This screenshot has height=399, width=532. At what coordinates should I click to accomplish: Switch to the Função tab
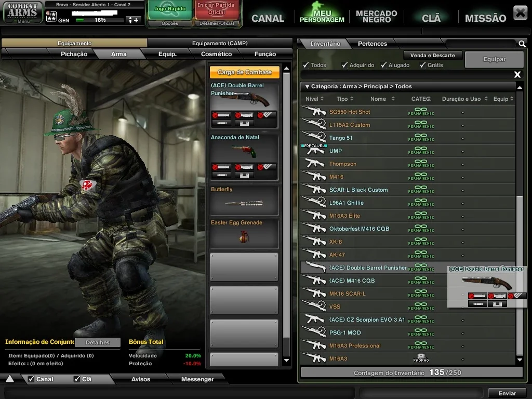coord(265,54)
